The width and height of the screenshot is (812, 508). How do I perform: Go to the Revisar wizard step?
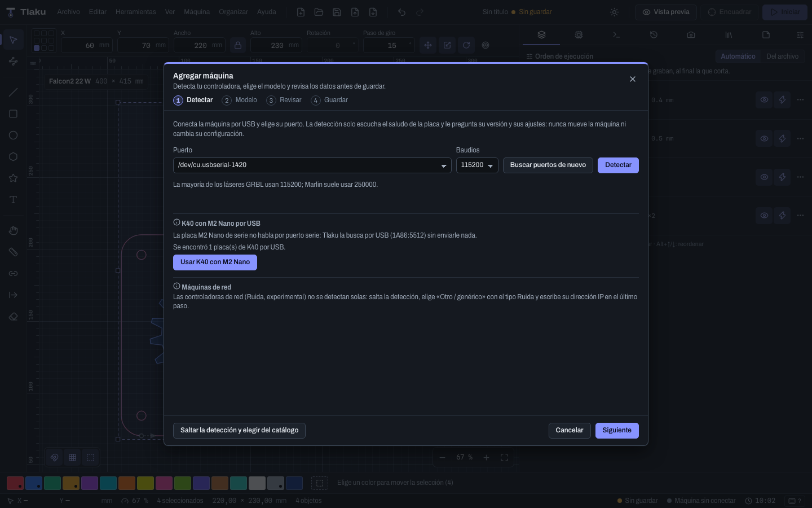284,100
